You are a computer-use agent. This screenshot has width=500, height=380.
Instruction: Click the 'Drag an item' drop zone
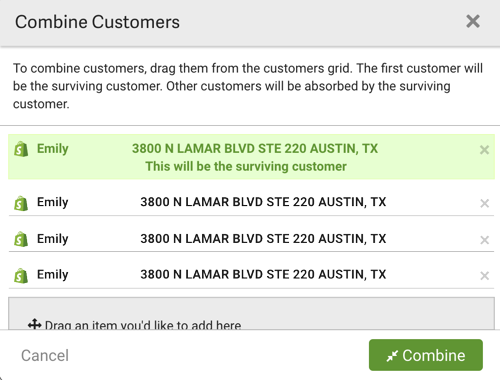(x=251, y=313)
